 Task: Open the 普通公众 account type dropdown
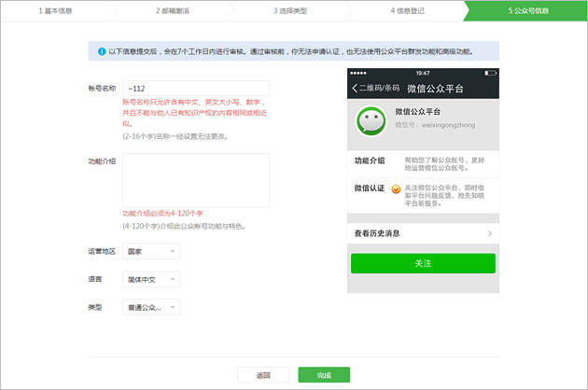point(151,307)
